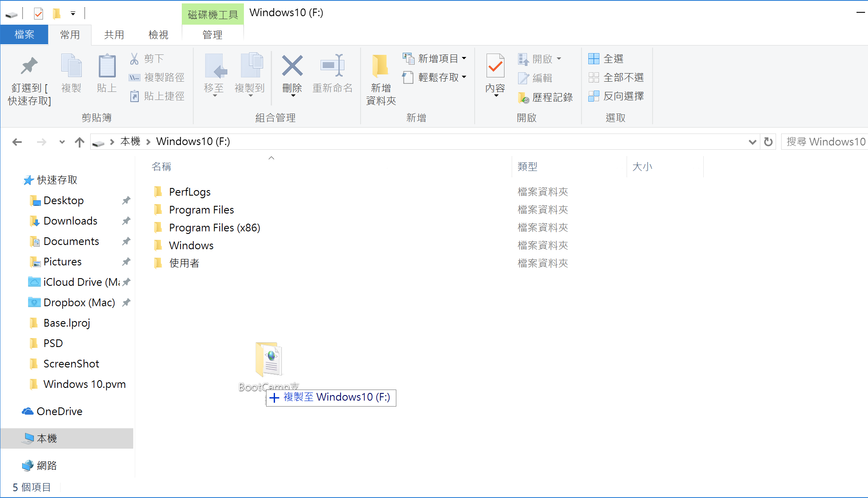Expand the Easy Access (輕鬆存取) dropdown
This screenshot has width=868, height=498.
click(464, 77)
